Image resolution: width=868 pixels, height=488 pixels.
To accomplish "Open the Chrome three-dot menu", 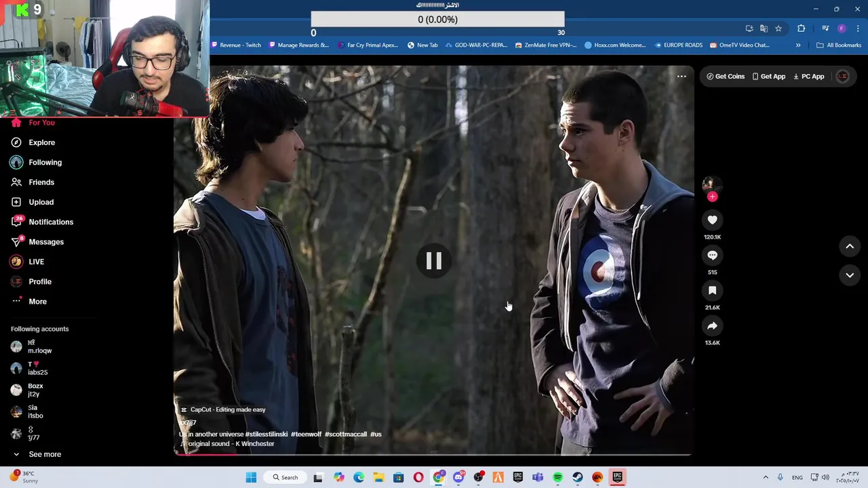I will (x=856, y=28).
